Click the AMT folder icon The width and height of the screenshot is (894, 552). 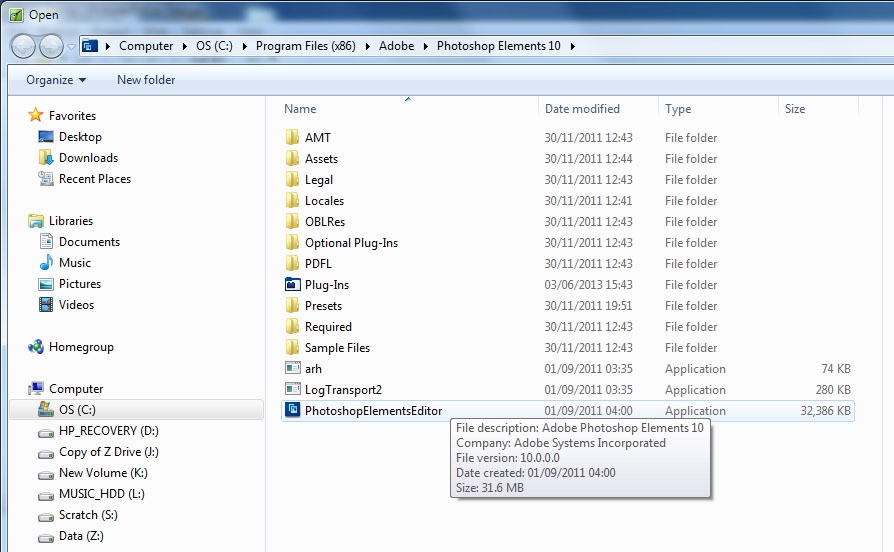pyautogui.click(x=292, y=137)
